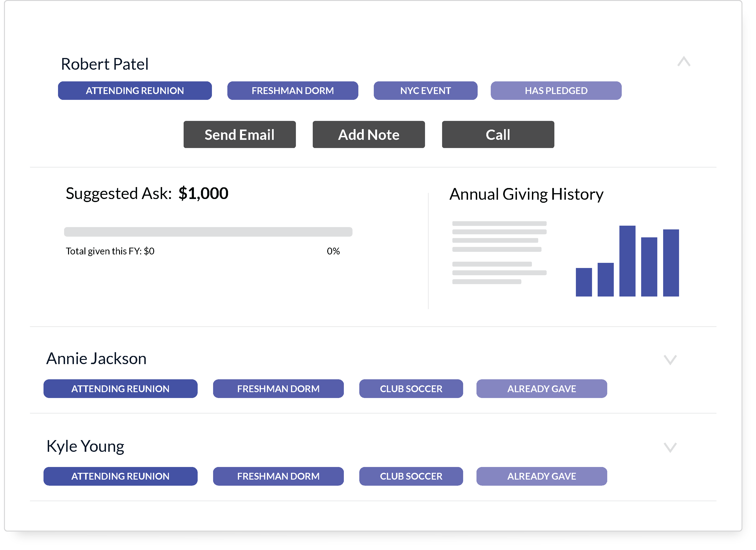Click the Kyle Young name heading
Viewport: 756px width, 550px height.
[x=85, y=447]
